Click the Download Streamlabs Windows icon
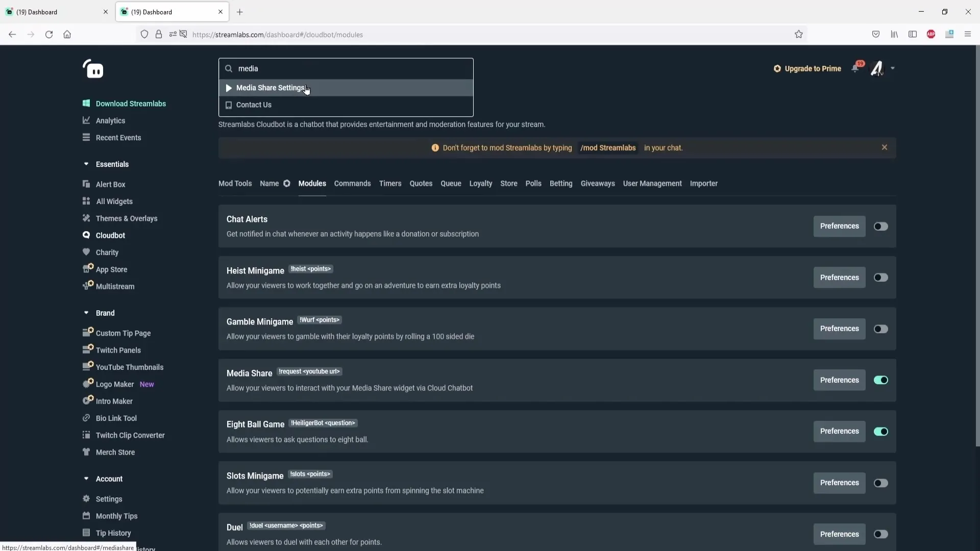Viewport: 980px width, 551px height. coord(86,103)
